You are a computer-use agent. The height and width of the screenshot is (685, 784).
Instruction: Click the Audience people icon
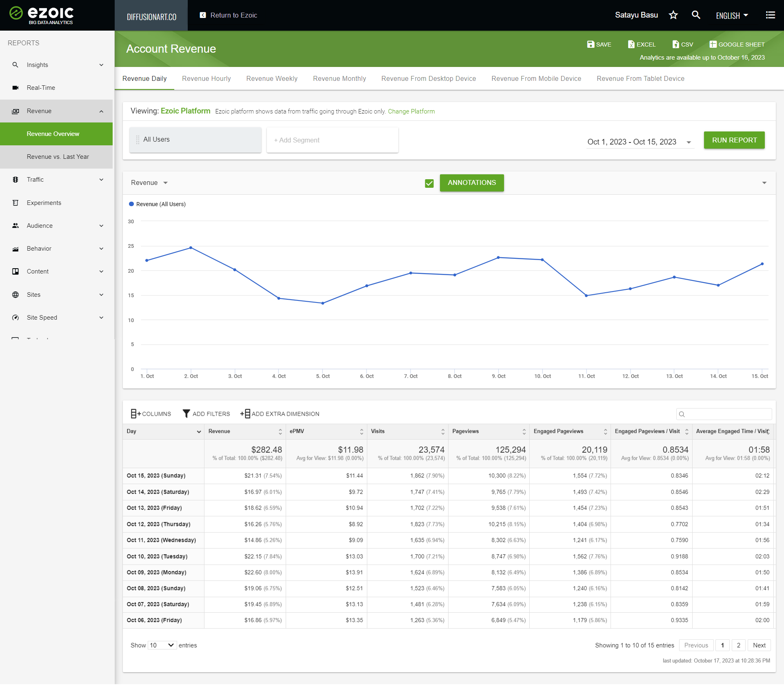click(16, 226)
